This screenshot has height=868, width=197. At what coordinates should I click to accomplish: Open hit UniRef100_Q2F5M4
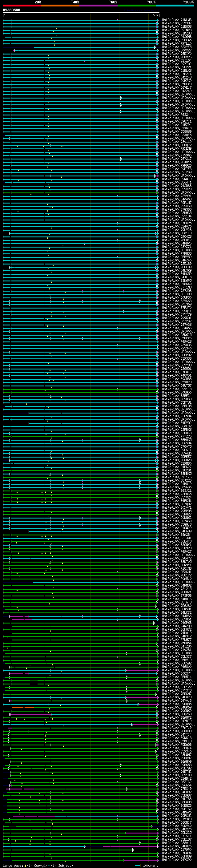point(177,417)
